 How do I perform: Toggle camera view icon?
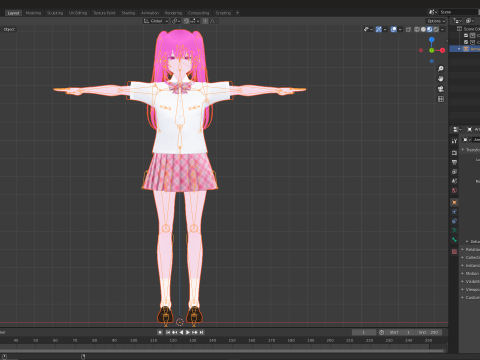(x=441, y=89)
